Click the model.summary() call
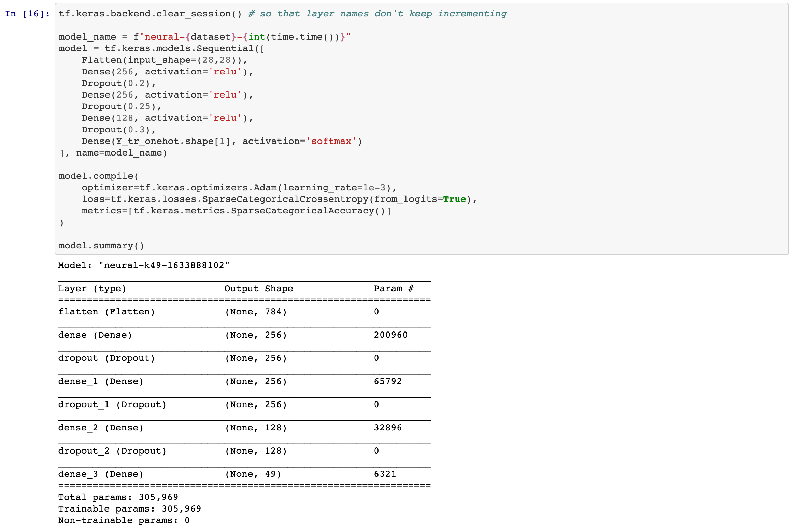This screenshot has height=532, width=798. (x=101, y=246)
